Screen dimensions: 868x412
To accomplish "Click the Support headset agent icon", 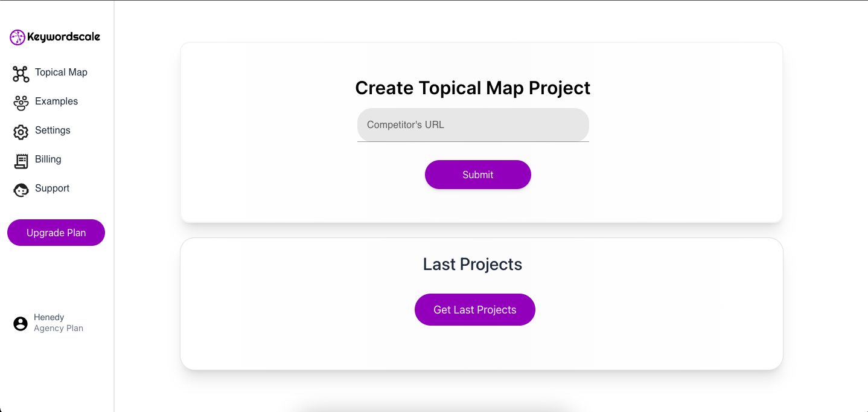I will [21, 190].
